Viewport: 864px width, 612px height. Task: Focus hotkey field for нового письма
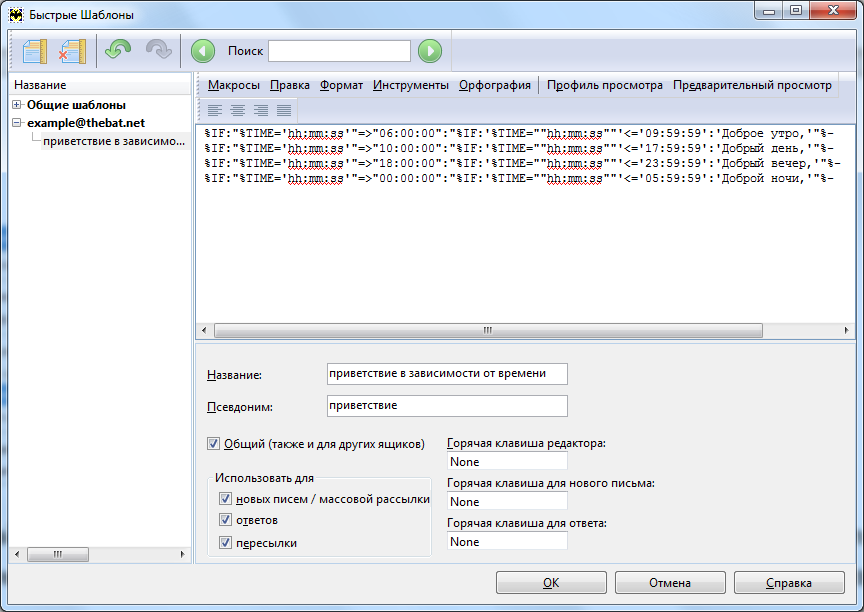507,501
